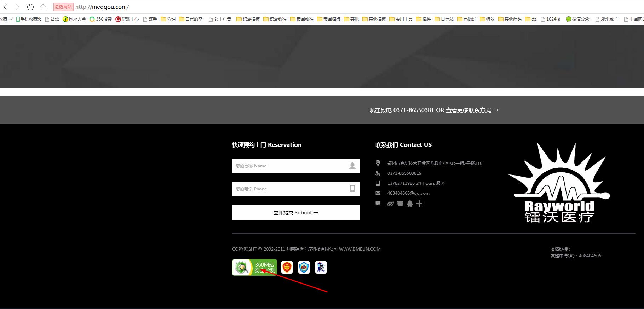Reload the page with refresh icon
The width and height of the screenshot is (644, 309).
tap(30, 7)
